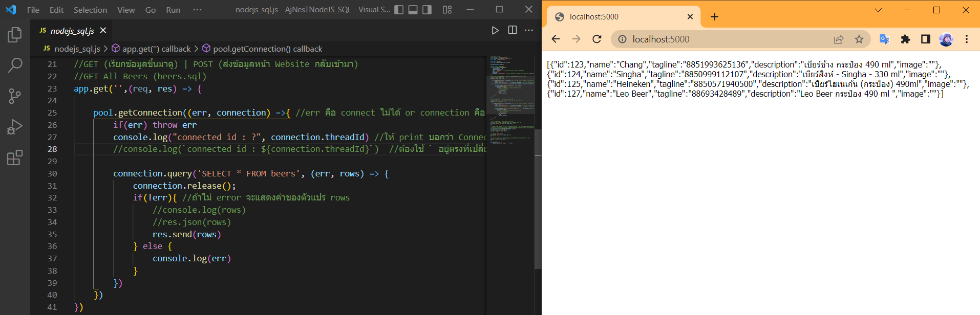Viewport: 980px width, 315px height.
Task: Toggle the secondary side bar
Action: tap(427, 10)
